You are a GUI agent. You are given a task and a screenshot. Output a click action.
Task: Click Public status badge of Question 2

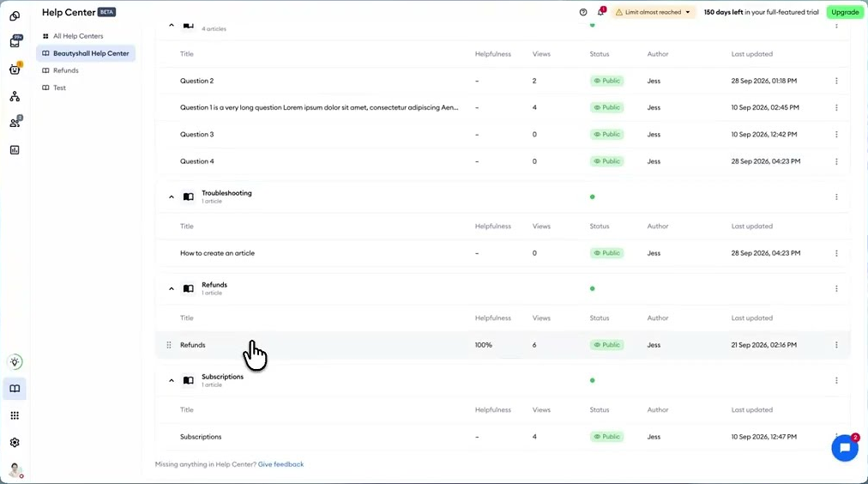pos(606,81)
